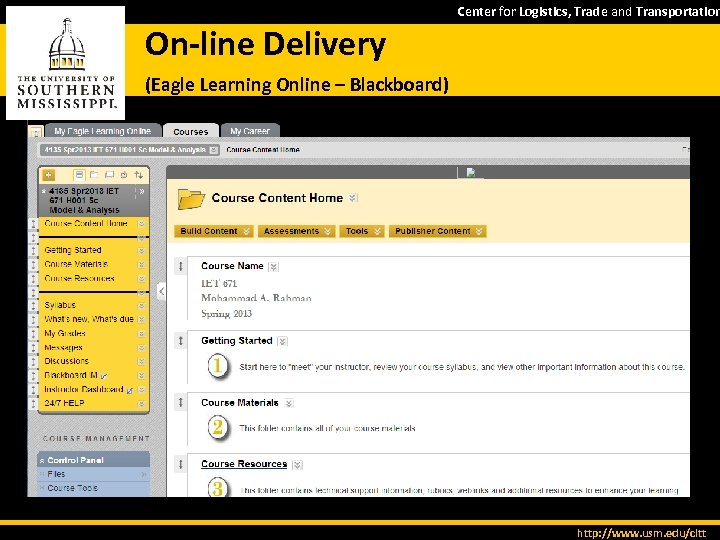Image resolution: width=720 pixels, height=540 pixels.
Task: Expand the Control Panel section
Action: click(75, 460)
